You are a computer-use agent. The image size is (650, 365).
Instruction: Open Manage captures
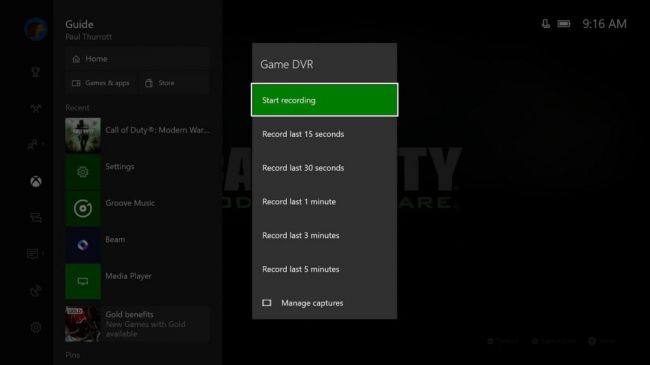click(x=324, y=303)
